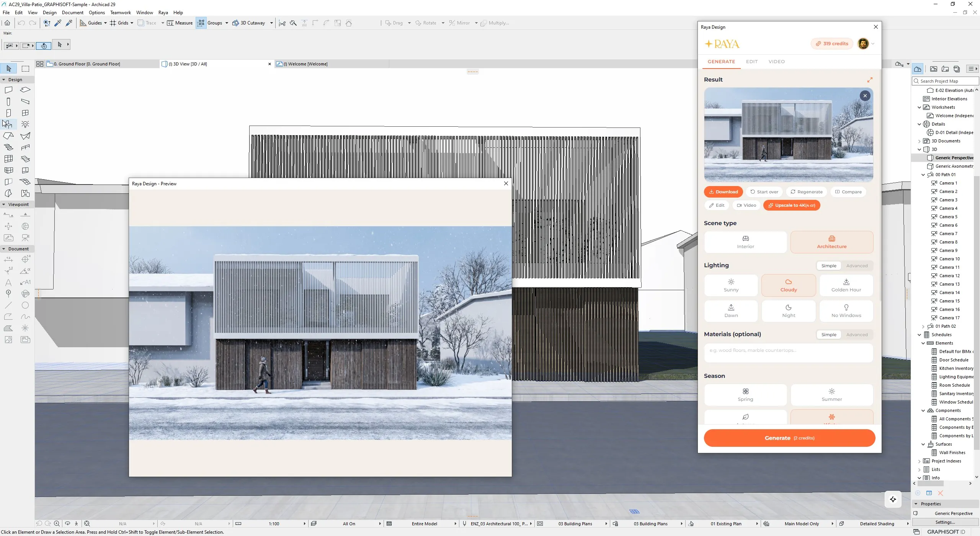Screen dimensions: 980x536
Task: Select Camera 5 in Project Map
Action: [x=948, y=217]
